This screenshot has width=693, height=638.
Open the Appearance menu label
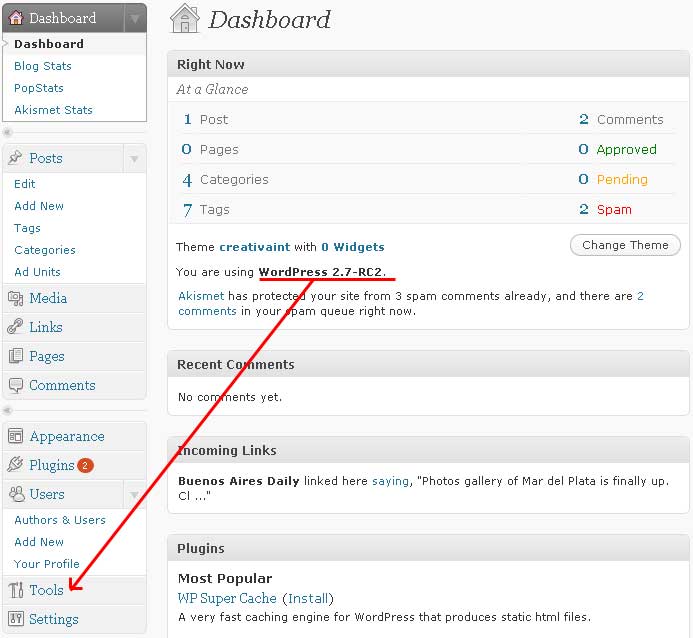coord(67,437)
